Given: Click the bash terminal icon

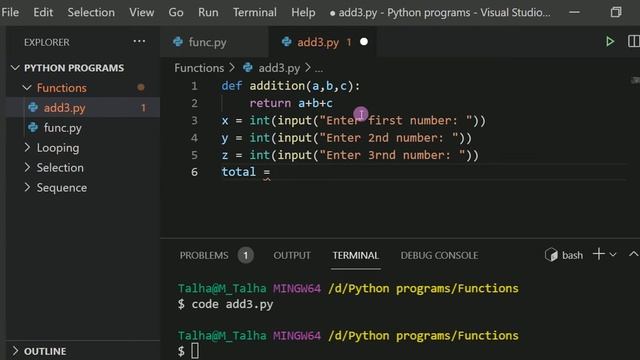Looking at the screenshot, I should point(551,255).
